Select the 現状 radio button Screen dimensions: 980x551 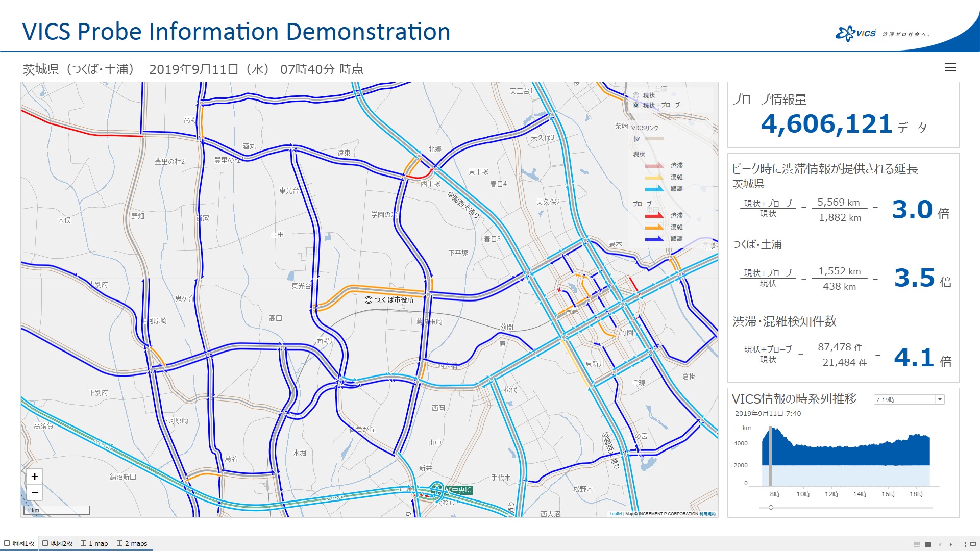636,95
